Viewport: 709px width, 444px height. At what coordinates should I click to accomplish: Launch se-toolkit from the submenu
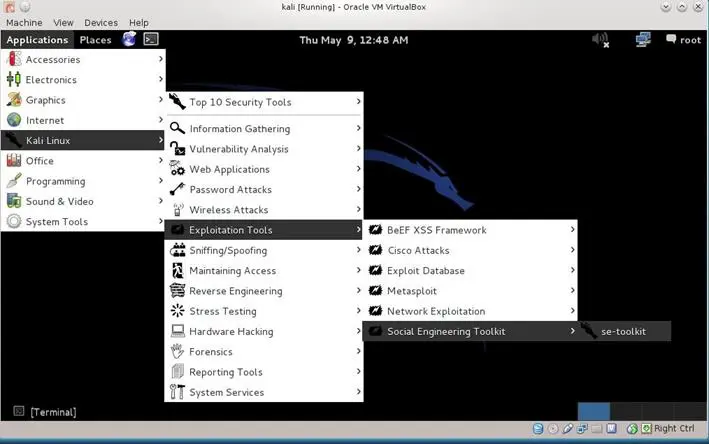pos(622,332)
